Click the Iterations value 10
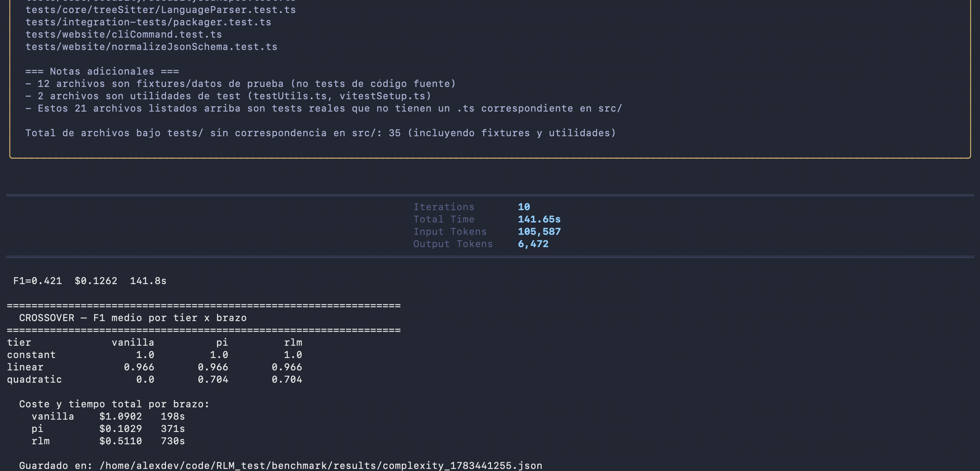The height and width of the screenshot is (471, 980). [524, 207]
